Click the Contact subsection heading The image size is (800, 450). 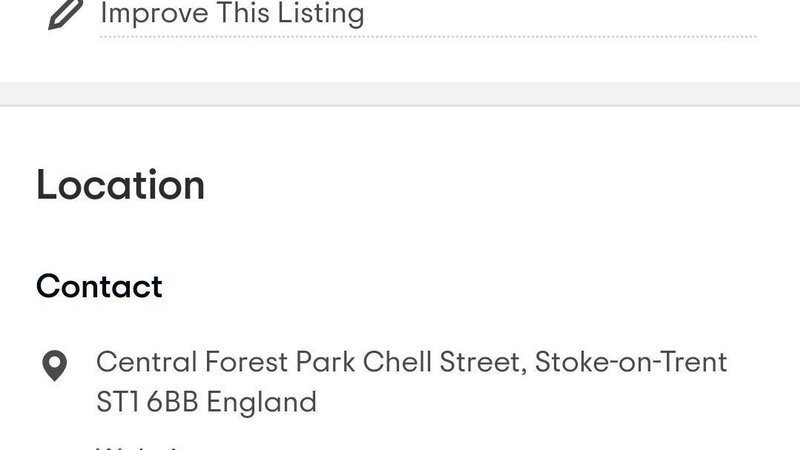coord(99,286)
